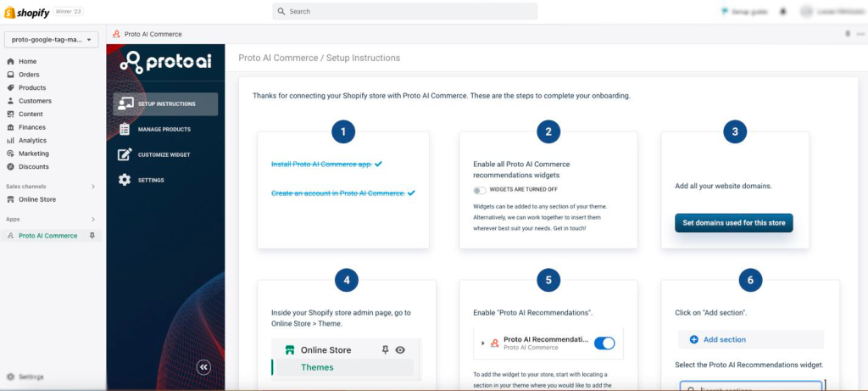The image size is (868, 391).
Task: Click the Proto AI logo in app header
Action: coord(166,62)
